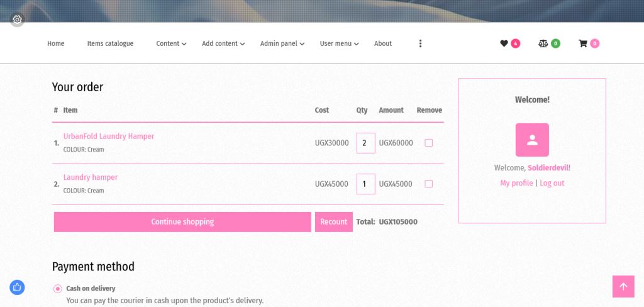Expand the Content dropdown menu
This screenshot has width=644, height=307.
point(171,43)
